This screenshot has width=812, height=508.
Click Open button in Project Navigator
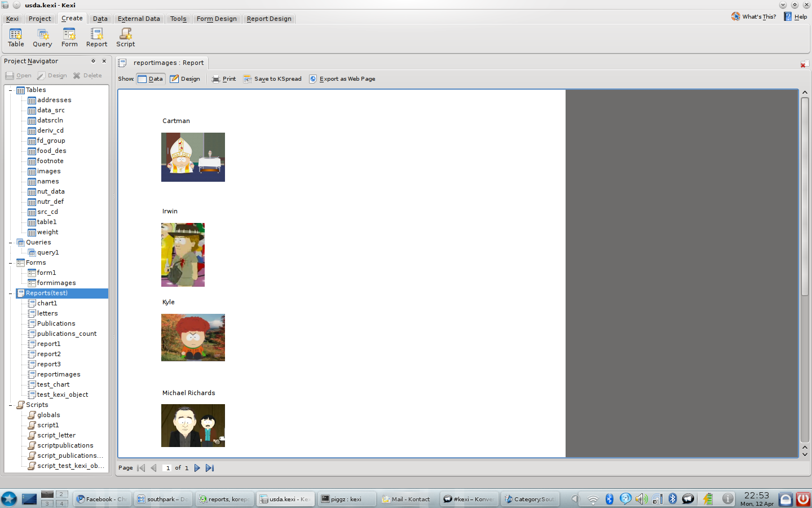[19, 76]
